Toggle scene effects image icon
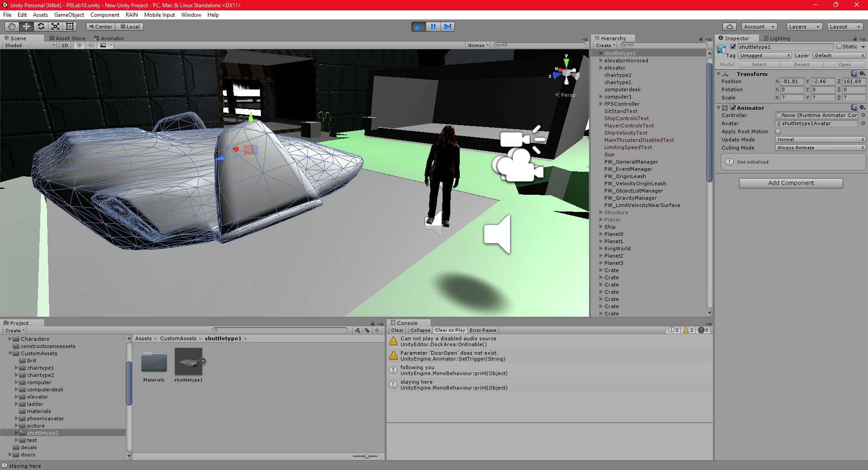The image size is (868, 470). point(103,45)
